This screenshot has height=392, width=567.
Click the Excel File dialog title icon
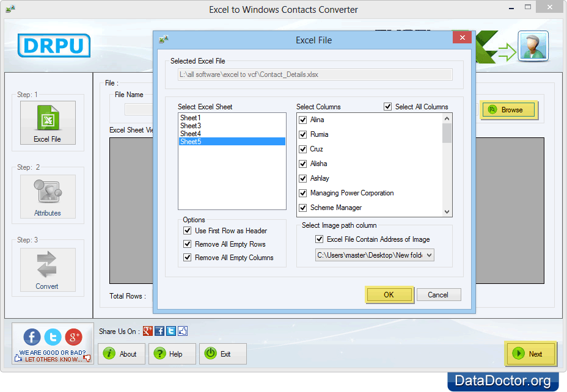click(x=164, y=39)
